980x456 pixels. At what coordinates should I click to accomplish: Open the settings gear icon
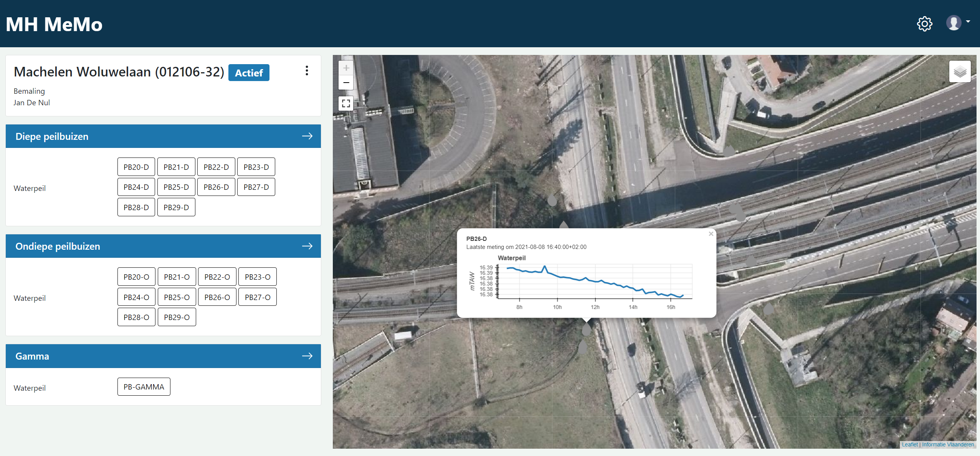click(x=924, y=24)
